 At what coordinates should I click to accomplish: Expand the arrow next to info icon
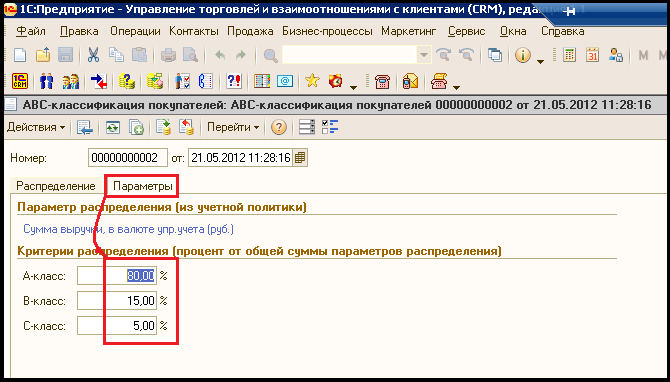click(x=541, y=62)
